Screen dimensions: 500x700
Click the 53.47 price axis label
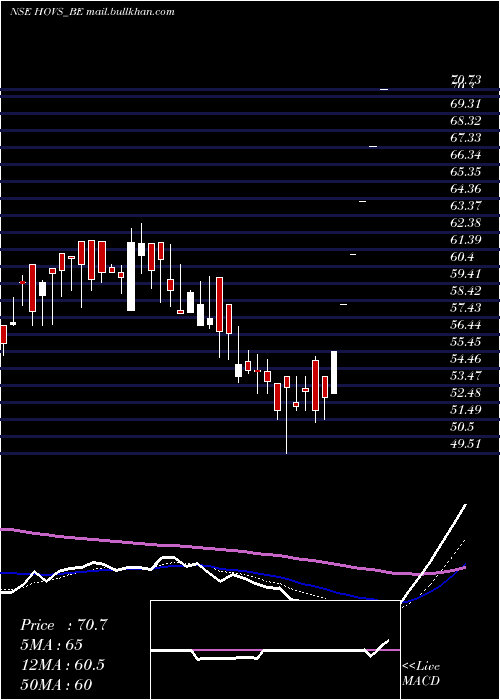(x=466, y=375)
